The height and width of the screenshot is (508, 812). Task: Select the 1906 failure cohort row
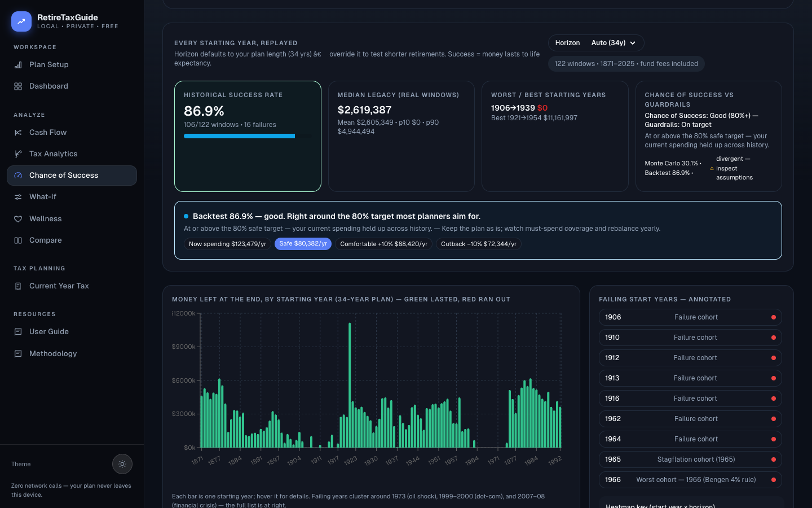pos(690,317)
